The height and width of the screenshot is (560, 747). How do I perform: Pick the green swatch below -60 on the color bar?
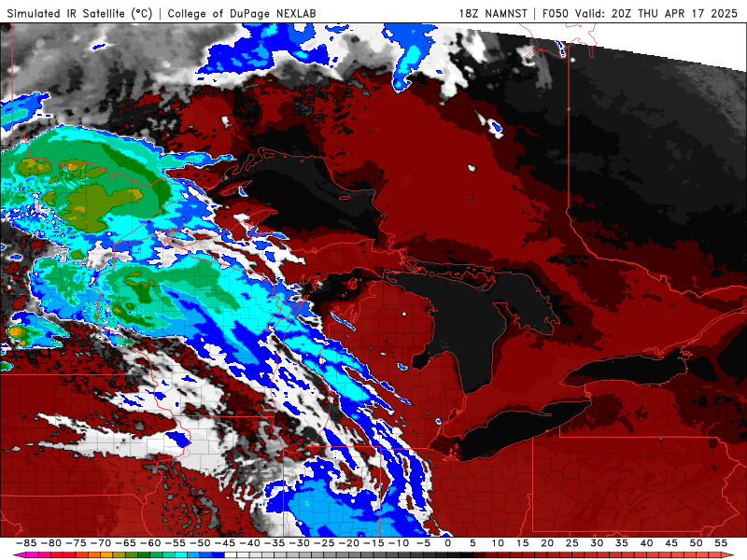coord(144,555)
